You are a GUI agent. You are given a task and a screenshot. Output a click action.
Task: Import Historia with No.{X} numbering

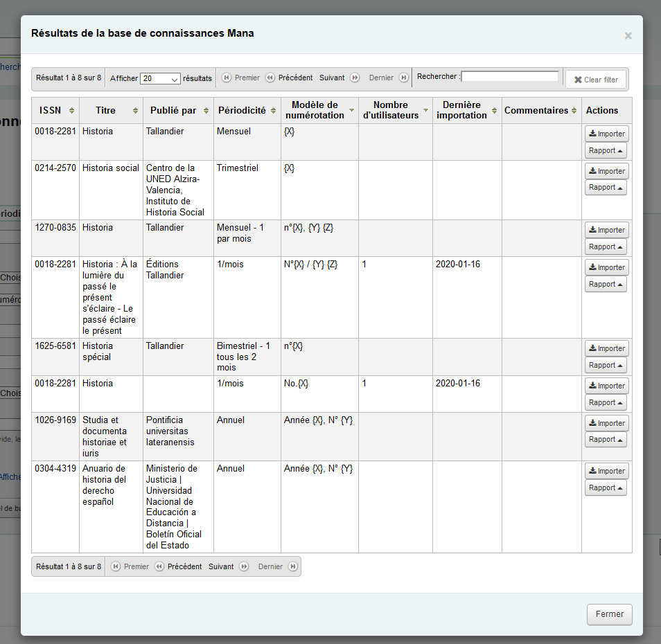click(x=607, y=386)
